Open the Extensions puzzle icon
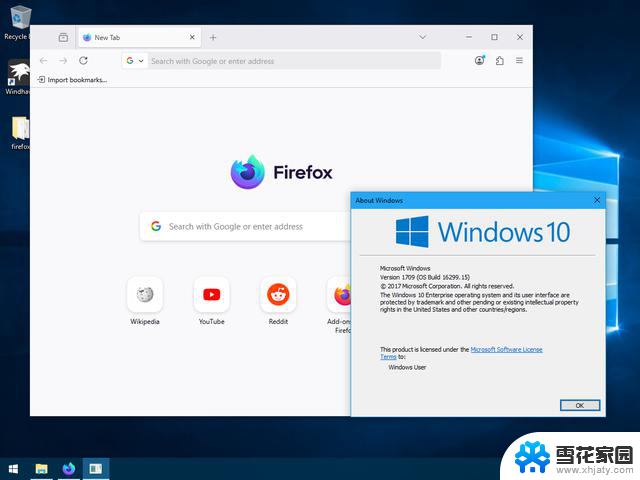Viewport: 640px width, 480px height. pos(500,61)
